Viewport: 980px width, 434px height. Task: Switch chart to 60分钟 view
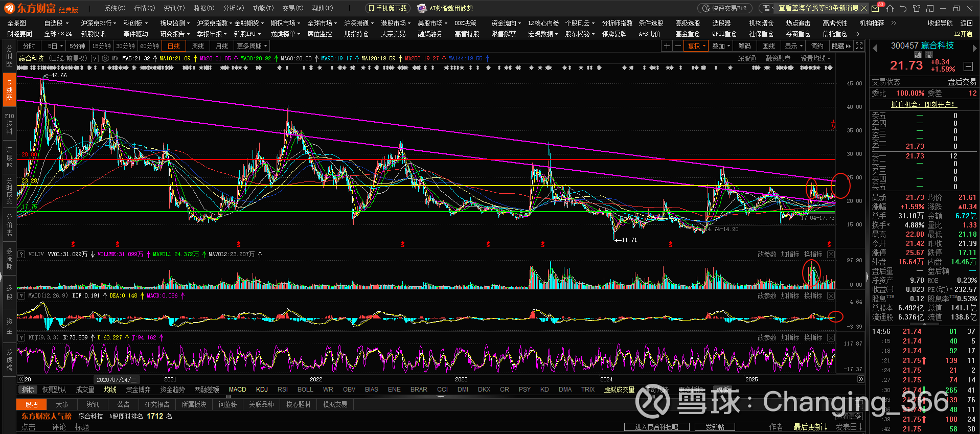149,46
